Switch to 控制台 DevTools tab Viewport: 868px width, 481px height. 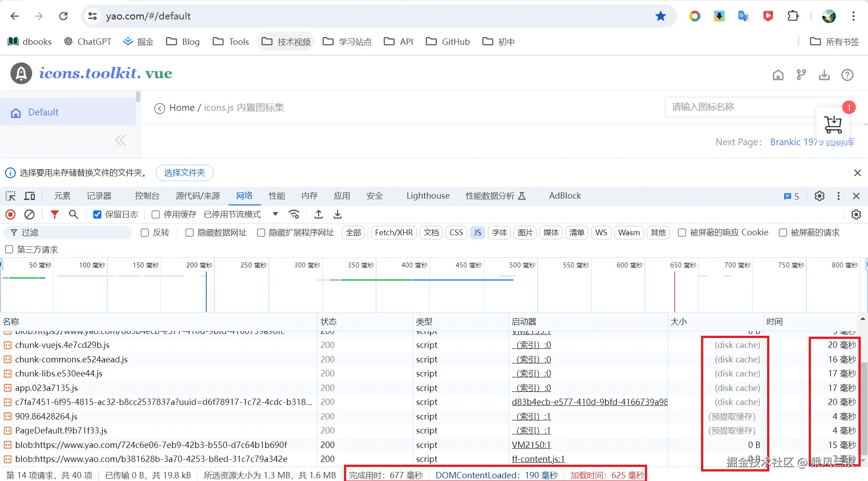(x=147, y=196)
